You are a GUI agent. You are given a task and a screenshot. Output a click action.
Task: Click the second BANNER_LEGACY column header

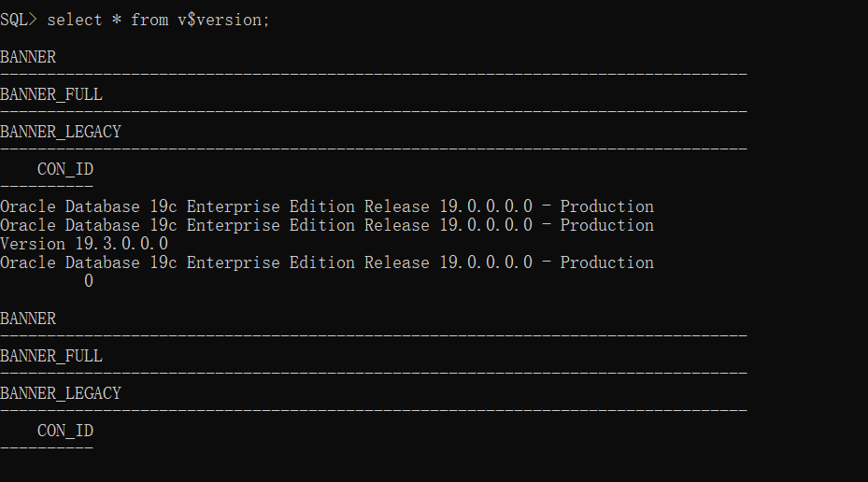[61, 393]
